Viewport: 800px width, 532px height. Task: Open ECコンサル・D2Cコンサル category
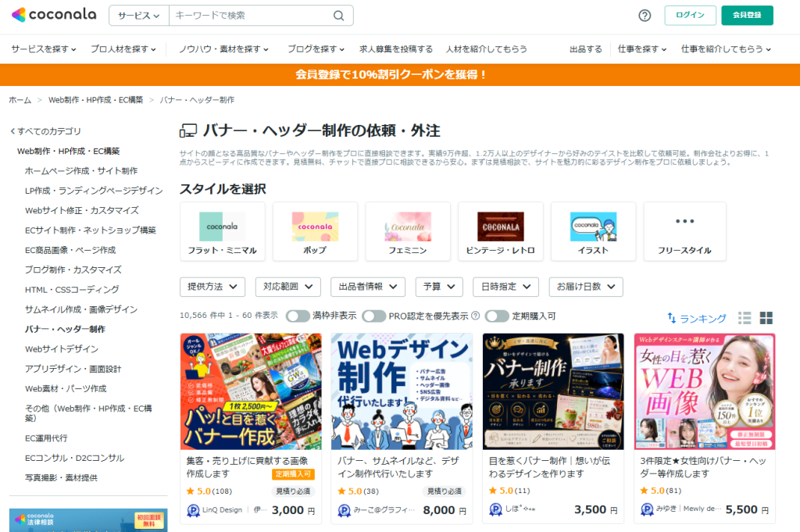coord(74,458)
